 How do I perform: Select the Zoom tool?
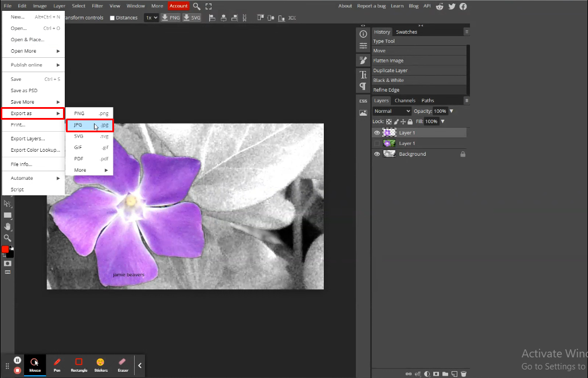(7, 238)
